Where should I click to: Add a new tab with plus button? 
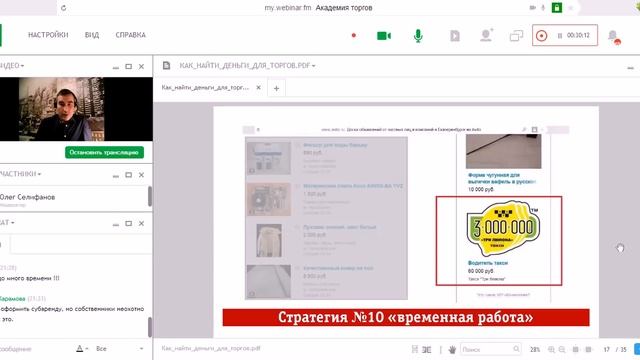276,88
